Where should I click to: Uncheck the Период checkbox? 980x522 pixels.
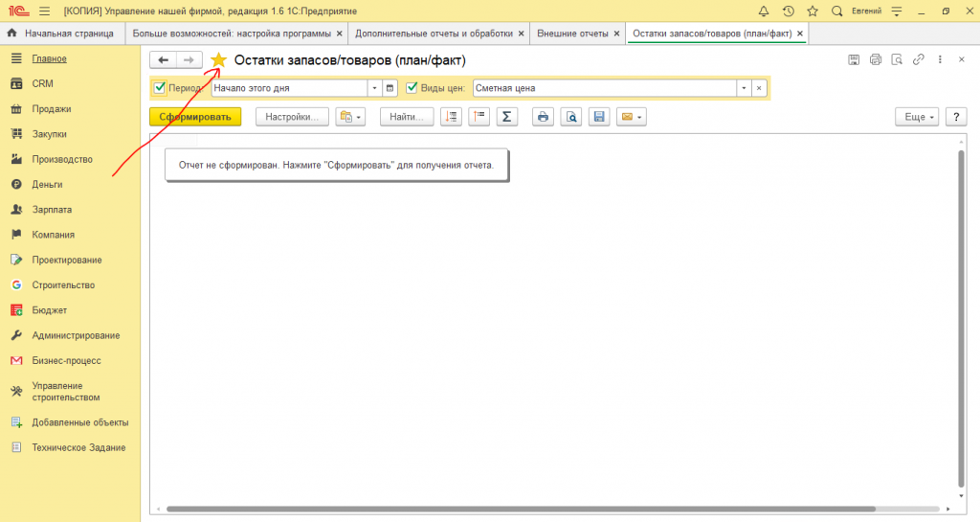(x=160, y=88)
